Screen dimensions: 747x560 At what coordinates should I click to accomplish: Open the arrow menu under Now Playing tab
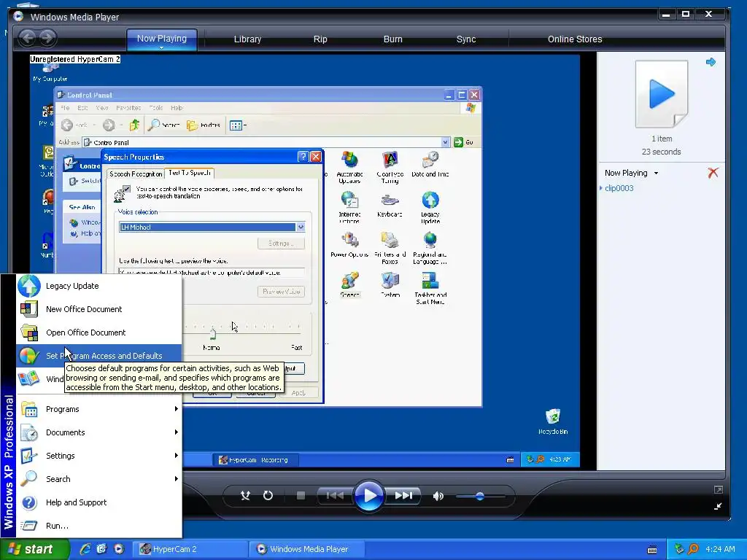(x=161, y=47)
